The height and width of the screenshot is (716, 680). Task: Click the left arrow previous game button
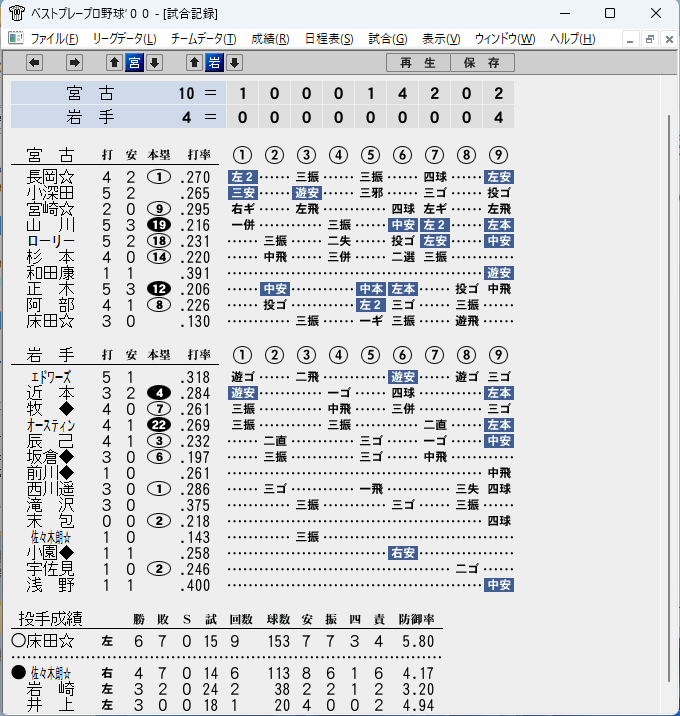coord(34,63)
